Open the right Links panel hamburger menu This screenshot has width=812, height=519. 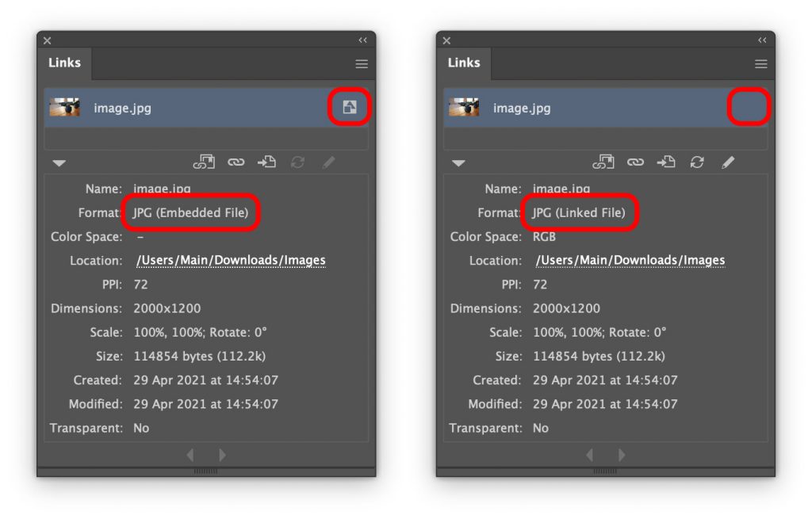pos(761,64)
